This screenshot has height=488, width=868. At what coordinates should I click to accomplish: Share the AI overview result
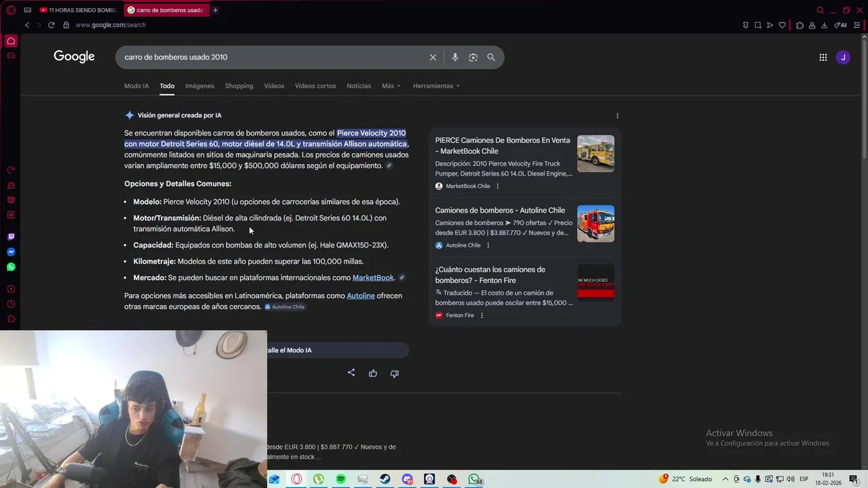pos(351,373)
